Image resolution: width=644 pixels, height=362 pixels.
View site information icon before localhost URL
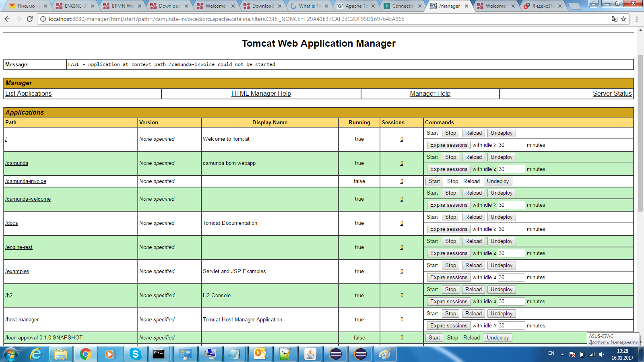[43, 19]
